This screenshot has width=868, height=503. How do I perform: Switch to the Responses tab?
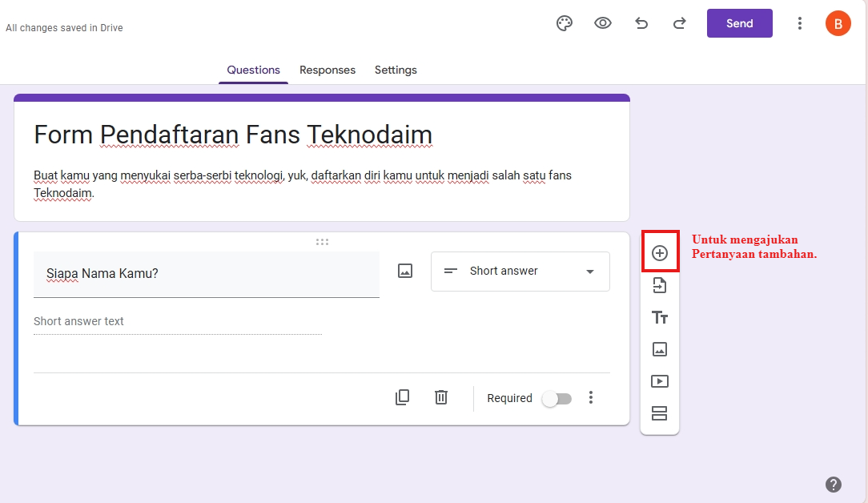(x=328, y=70)
